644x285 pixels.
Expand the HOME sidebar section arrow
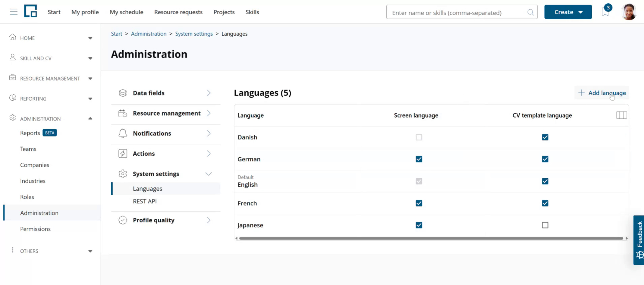click(90, 38)
